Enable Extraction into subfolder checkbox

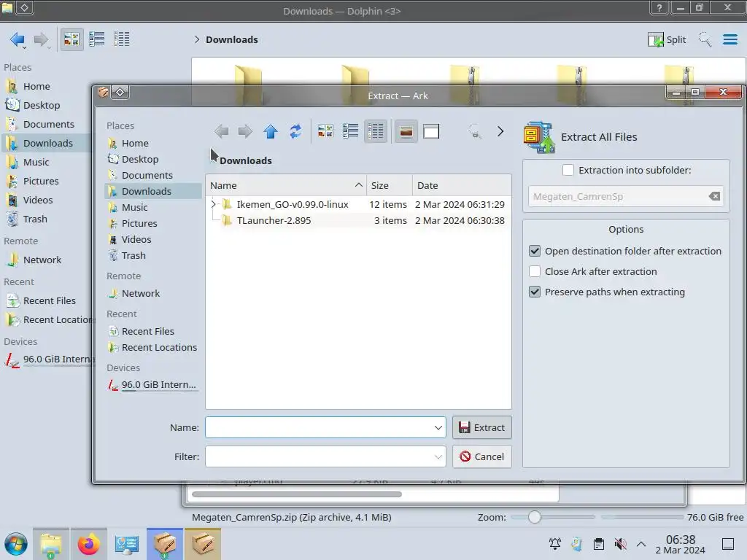click(x=568, y=170)
